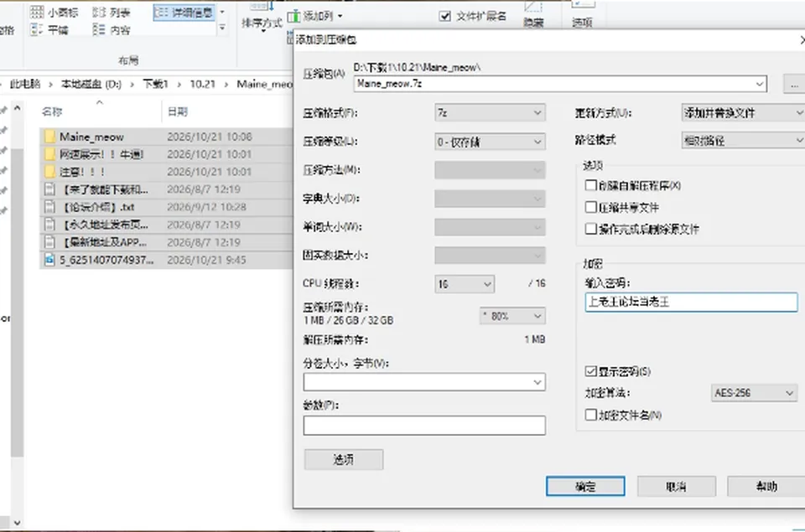Screen dimensions: 805x532
Task: Click the 确定 button
Action: point(585,487)
